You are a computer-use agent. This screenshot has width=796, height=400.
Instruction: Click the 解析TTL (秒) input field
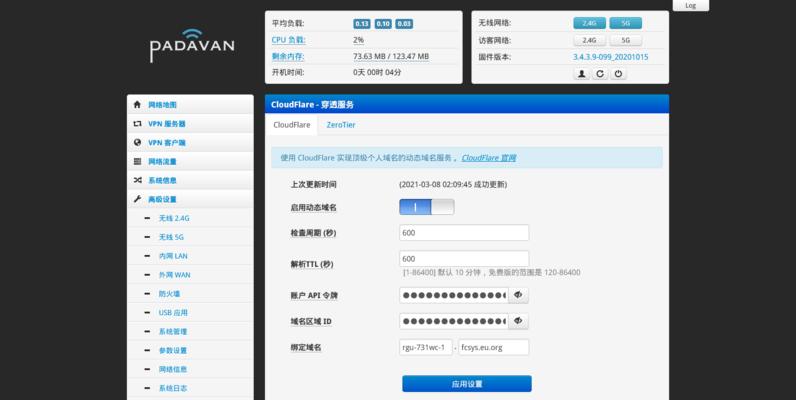click(x=464, y=259)
